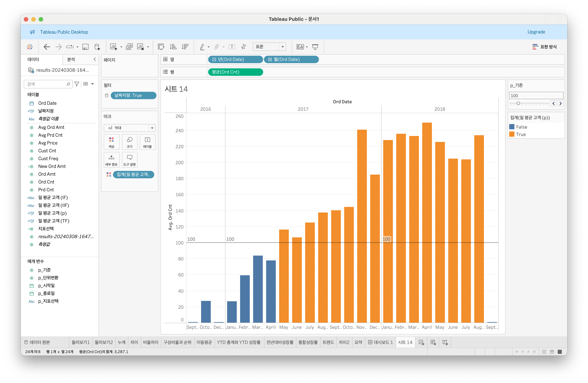This screenshot has height=383, width=588.
Task: Click the new dashboard tab icon
Action: 433,342
